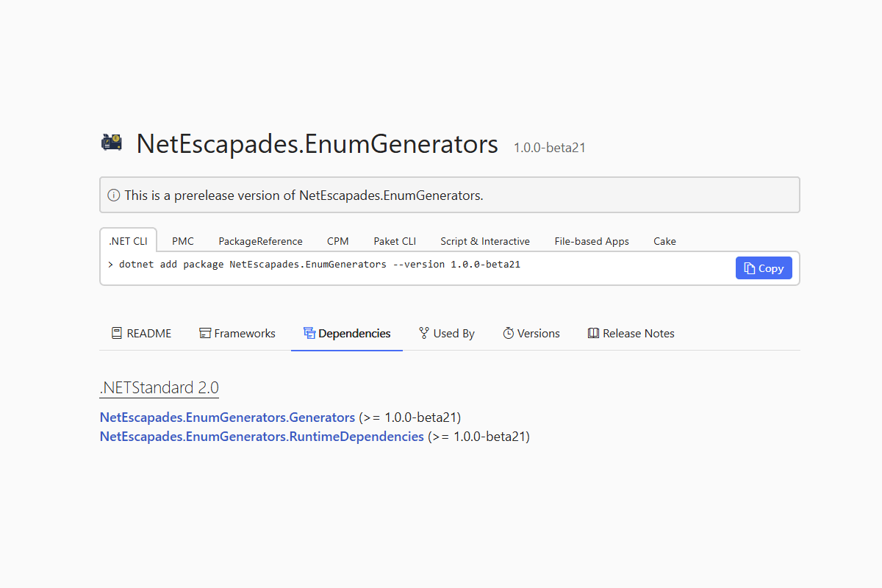Open the CPM install tab

pyautogui.click(x=338, y=241)
